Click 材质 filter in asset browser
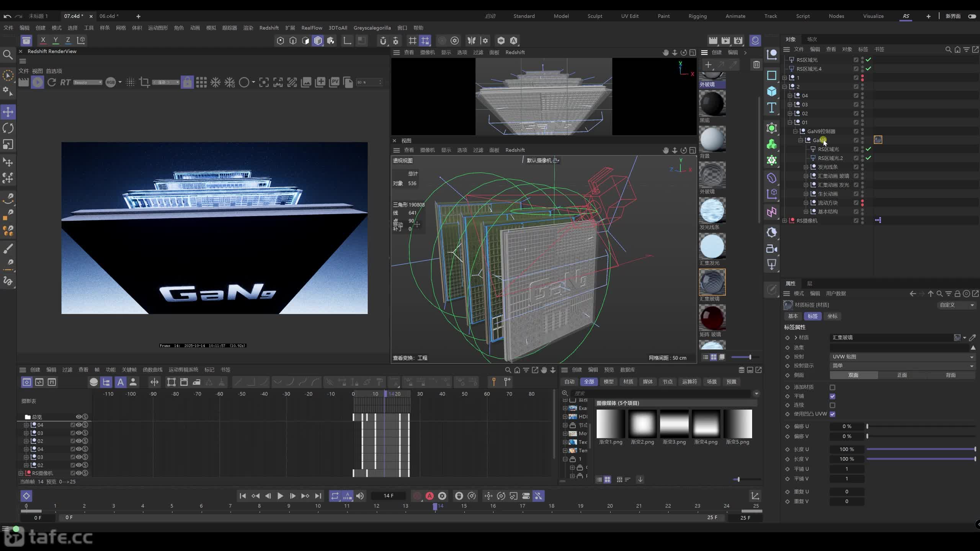Image resolution: width=980 pixels, height=551 pixels. tap(628, 381)
